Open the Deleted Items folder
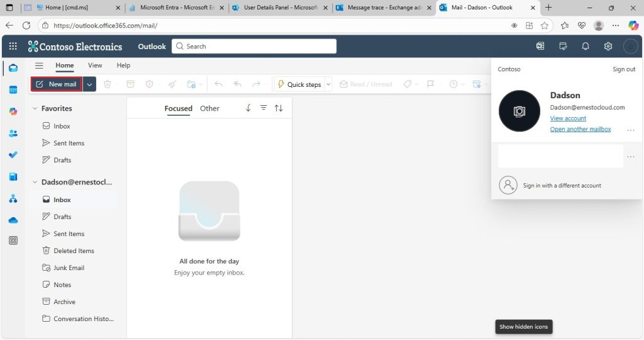 74,251
